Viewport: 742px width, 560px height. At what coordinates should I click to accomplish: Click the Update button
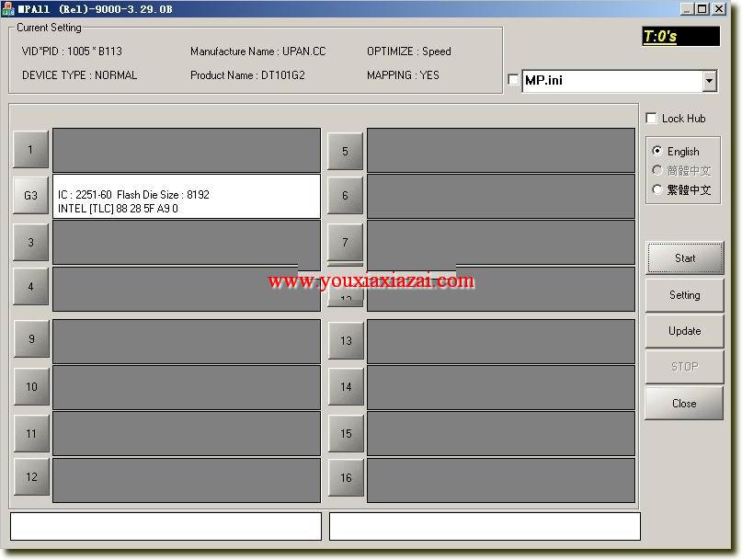coord(685,331)
